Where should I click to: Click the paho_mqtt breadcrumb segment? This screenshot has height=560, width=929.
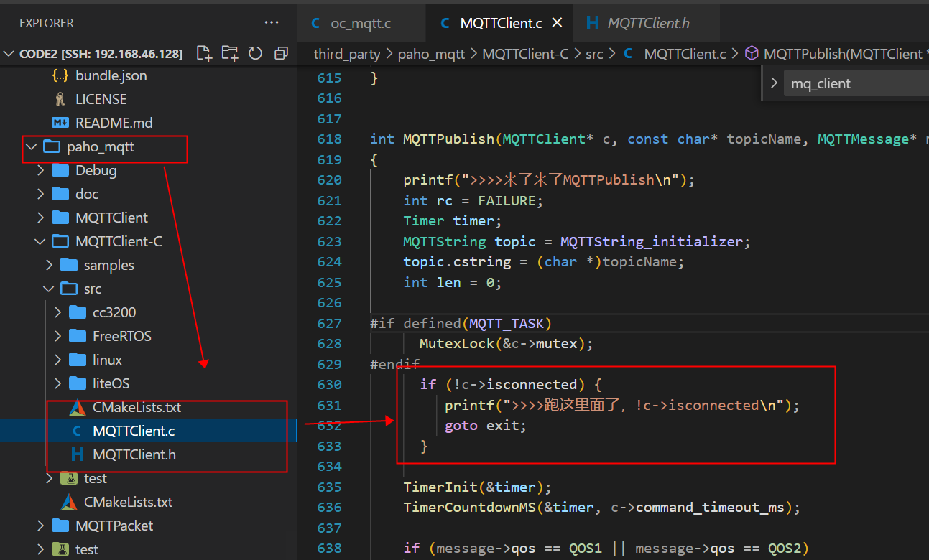click(432, 54)
